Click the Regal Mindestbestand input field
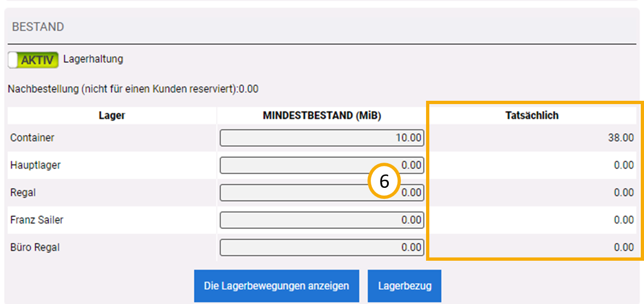Viewport: 644px width, 304px height. click(296, 193)
